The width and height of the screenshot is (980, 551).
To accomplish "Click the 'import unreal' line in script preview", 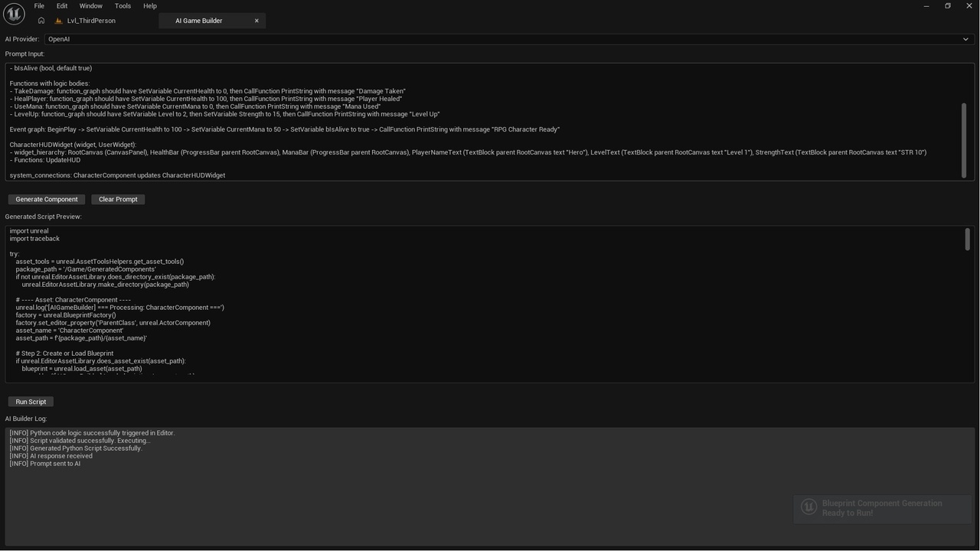I will 29,231.
